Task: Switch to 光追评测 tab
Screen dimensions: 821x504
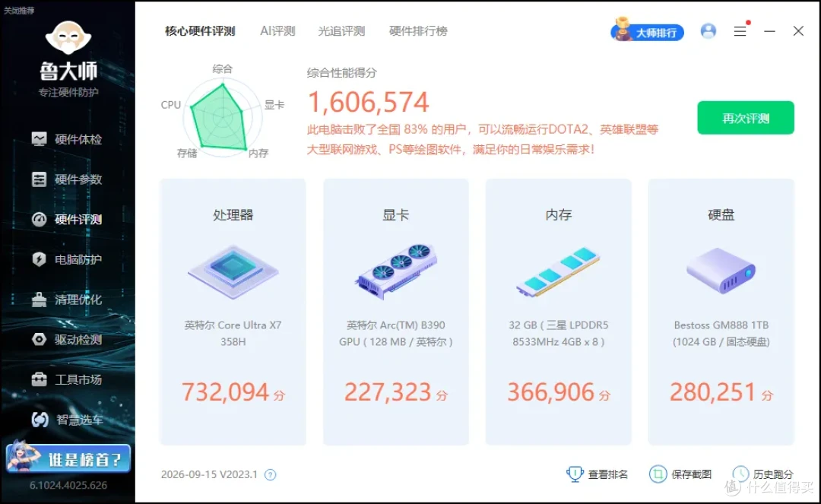Action: click(341, 31)
